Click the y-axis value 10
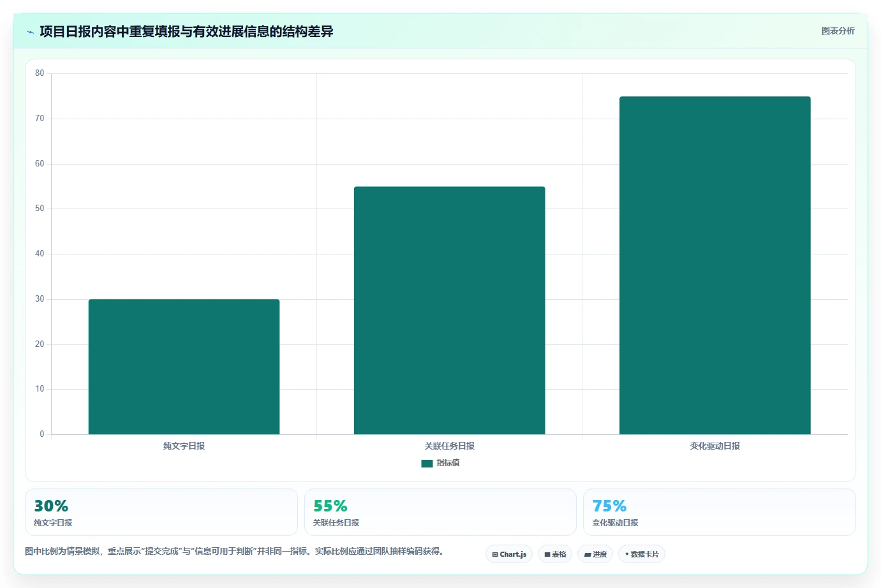 [40, 389]
